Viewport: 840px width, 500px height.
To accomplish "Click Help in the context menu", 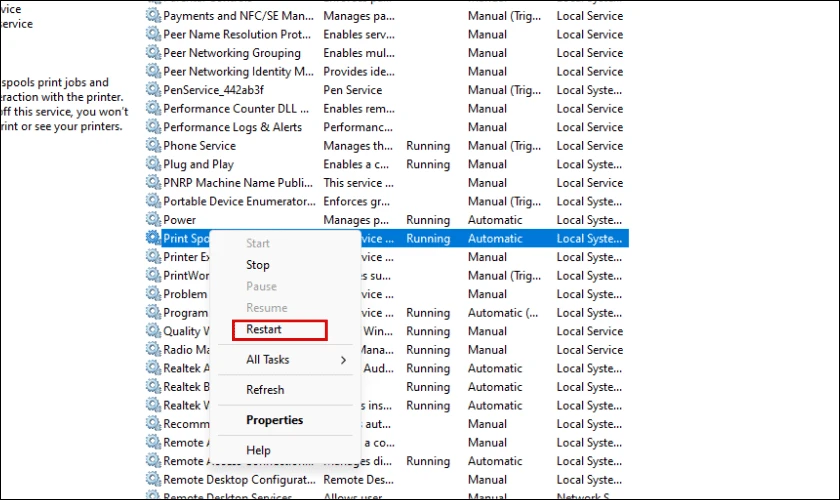I will click(x=258, y=451).
